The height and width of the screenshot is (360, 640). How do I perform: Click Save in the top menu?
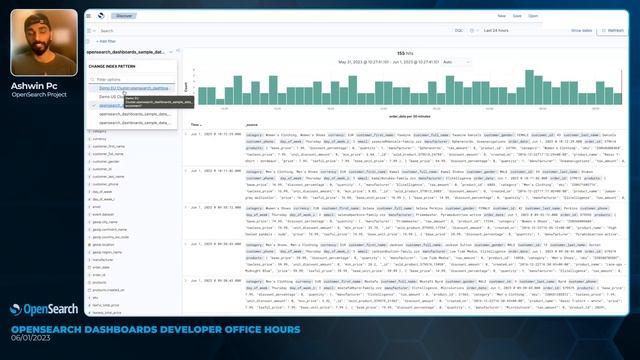[x=517, y=16]
